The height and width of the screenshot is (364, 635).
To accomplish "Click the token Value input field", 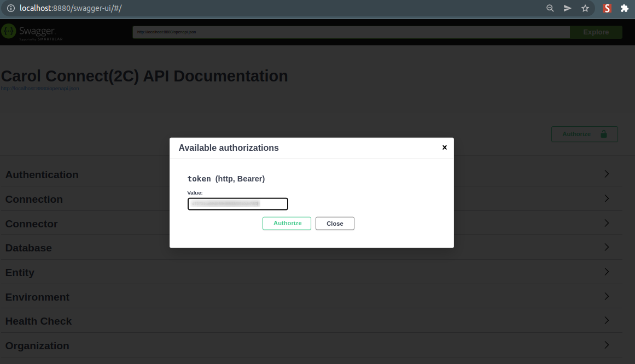I will (x=237, y=204).
